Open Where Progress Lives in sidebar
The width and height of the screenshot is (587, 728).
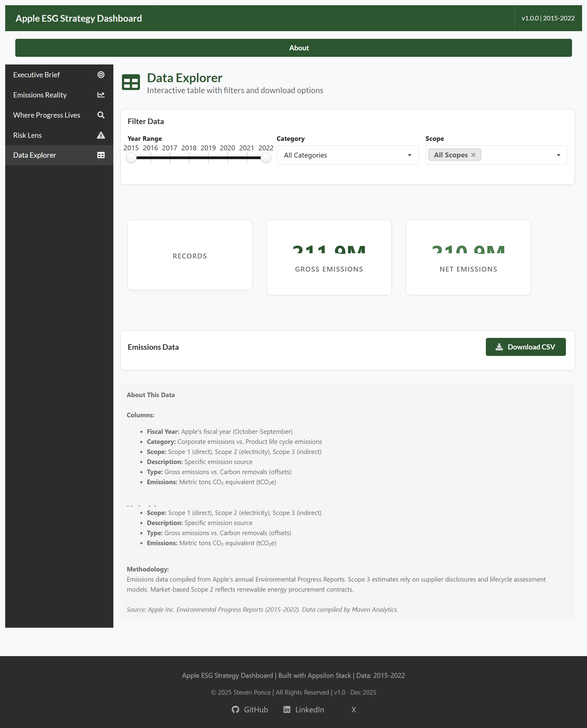pyautogui.click(x=59, y=115)
